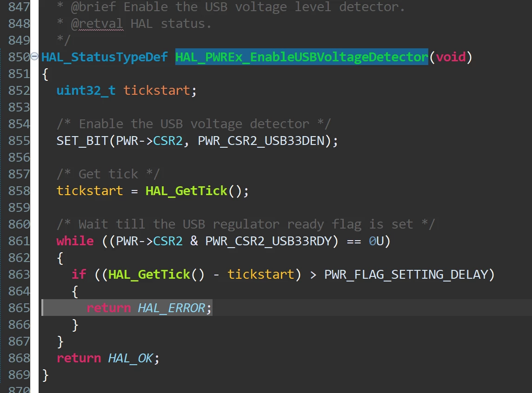Click HAL_ERROR on the return line

tap(171, 308)
